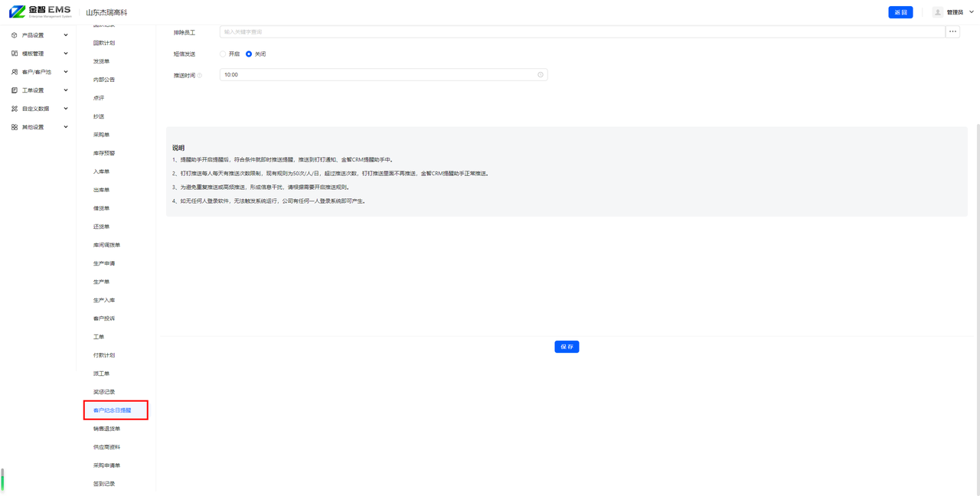
Task: Click the 山东杰瑞高科 company name
Action: (106, 12)
